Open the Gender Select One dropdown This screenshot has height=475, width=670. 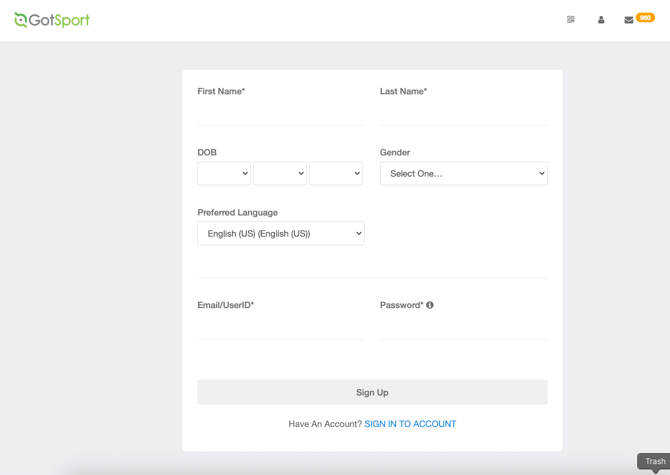(464, 173)
